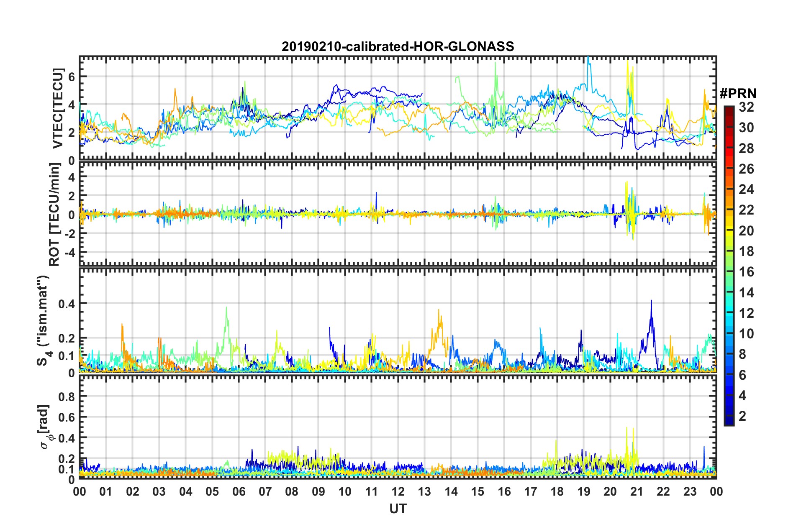796x532 pixels.
Task: Select the 07 hour tick label
Action: [265, 491]
